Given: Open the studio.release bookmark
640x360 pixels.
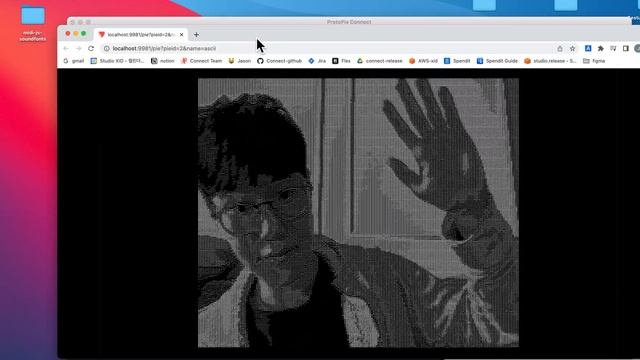Looking at the screenshot, I should (550, 61).
